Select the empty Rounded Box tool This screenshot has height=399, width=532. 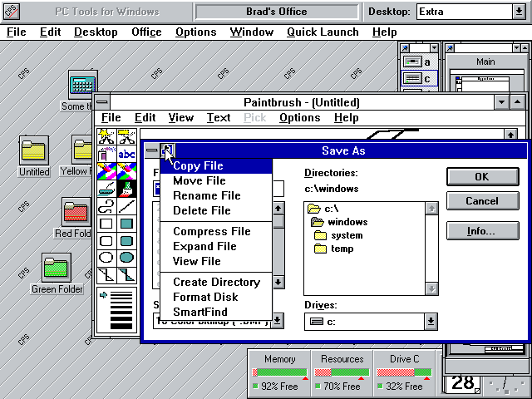106,240
